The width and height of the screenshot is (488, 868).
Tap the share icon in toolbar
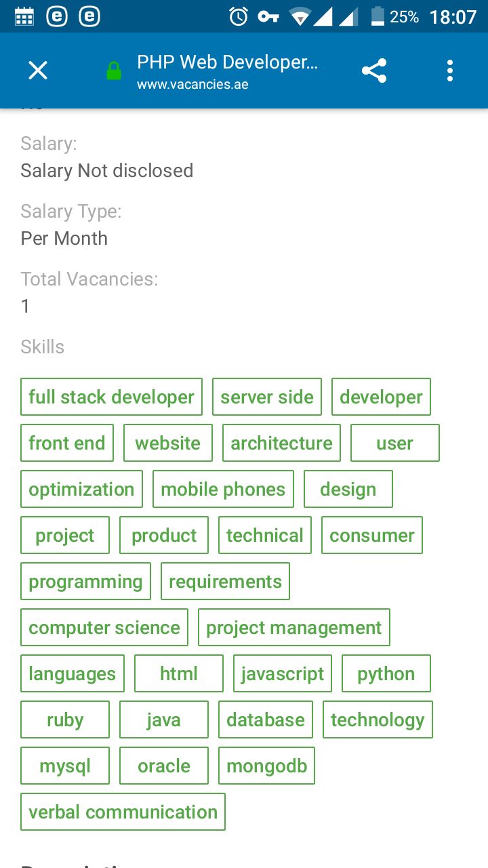click(x=374, y=71)
